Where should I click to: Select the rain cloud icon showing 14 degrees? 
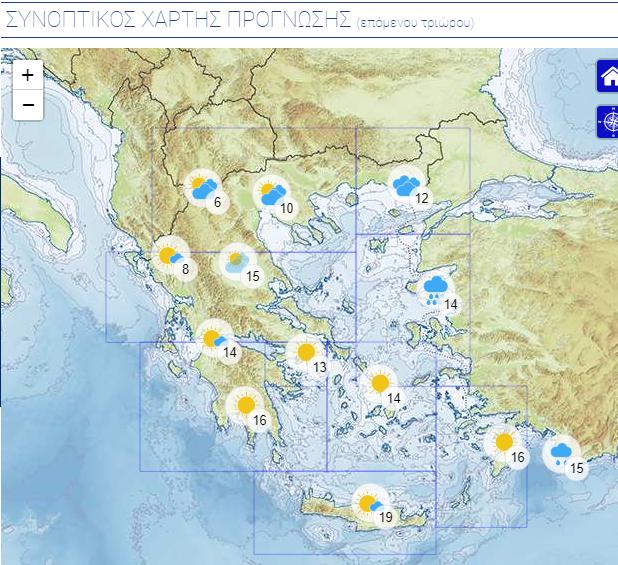click(x=435, y=290)
